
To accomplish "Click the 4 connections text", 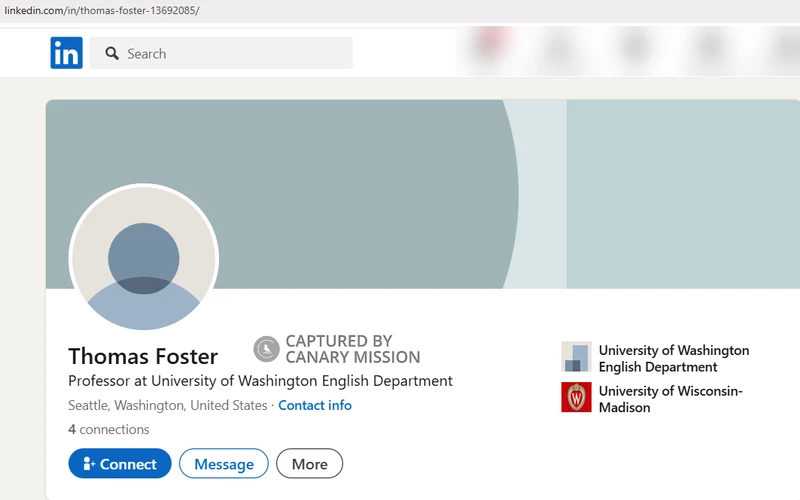I will [x=109, y=429].
